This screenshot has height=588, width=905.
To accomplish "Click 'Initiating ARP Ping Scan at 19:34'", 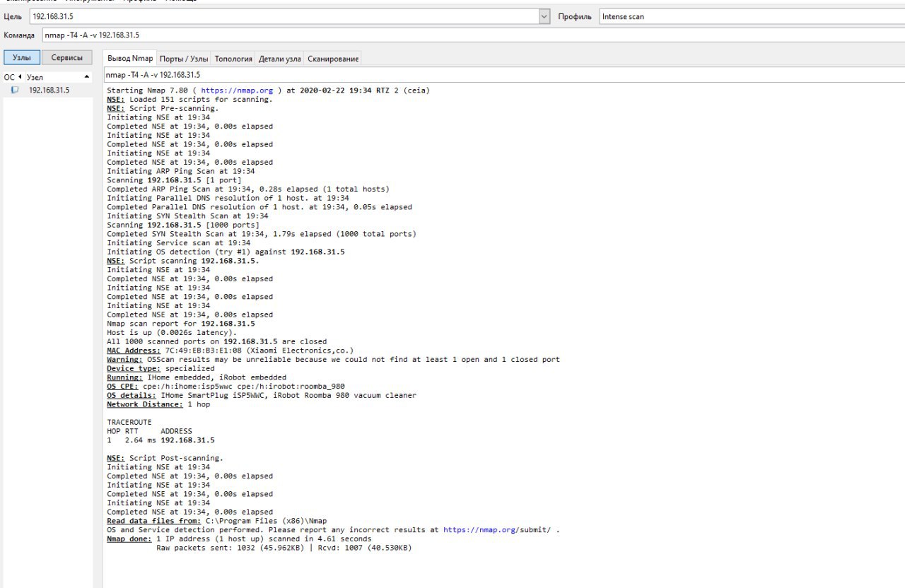I will (x=180, y=171).
